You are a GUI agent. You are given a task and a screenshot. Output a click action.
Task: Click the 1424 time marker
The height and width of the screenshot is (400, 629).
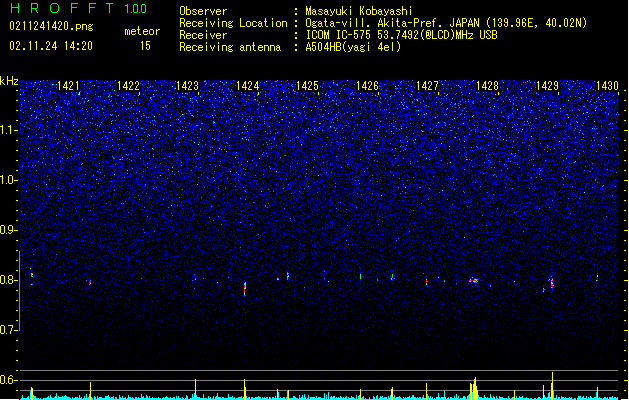click(248, 86)
